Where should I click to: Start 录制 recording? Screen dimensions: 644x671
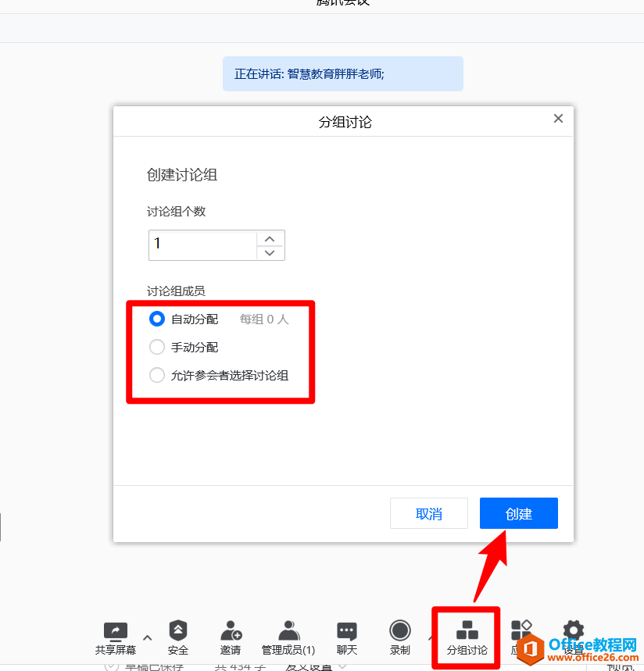[x=400, y=637]
